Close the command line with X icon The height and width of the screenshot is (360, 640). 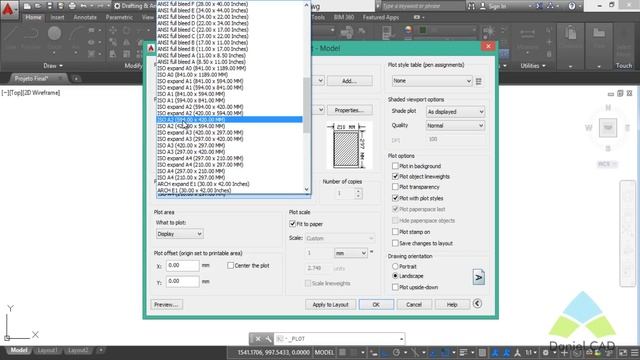click(258, 339)
